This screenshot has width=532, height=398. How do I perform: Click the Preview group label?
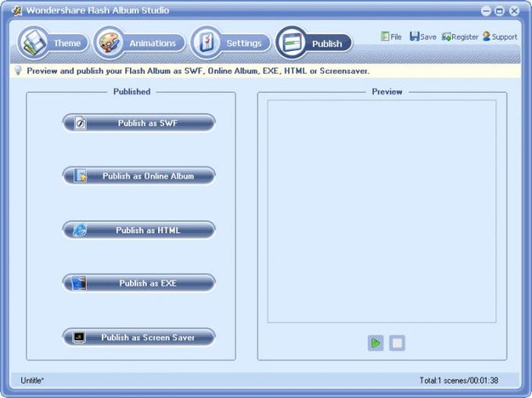pyautogui.click(x=387, y=91)
